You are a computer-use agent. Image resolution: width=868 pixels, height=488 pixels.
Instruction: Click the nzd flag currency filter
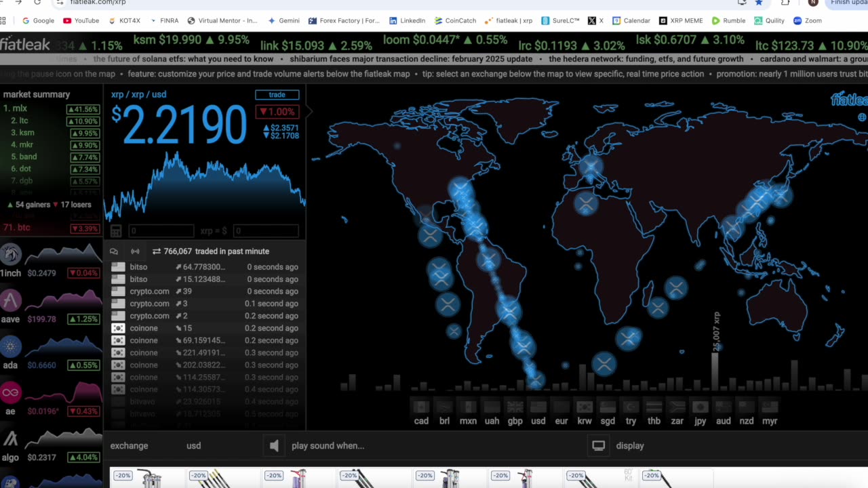[x=747, y=407]
